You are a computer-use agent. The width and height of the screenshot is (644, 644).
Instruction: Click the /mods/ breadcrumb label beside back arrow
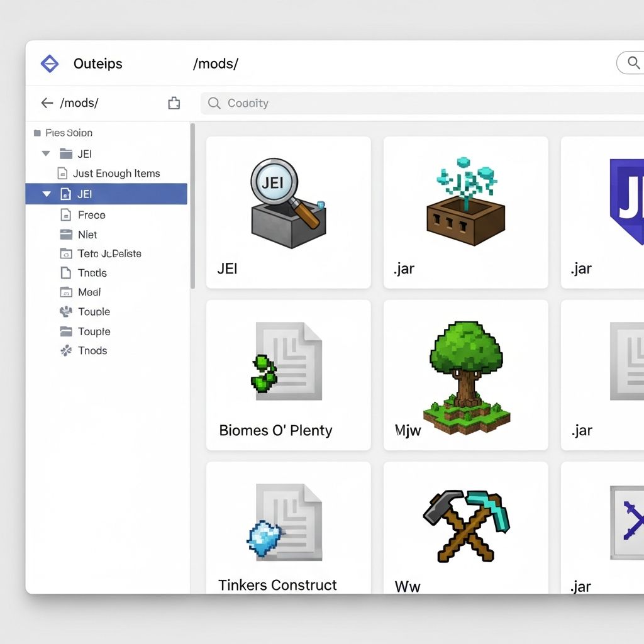(x=79, y=103)
